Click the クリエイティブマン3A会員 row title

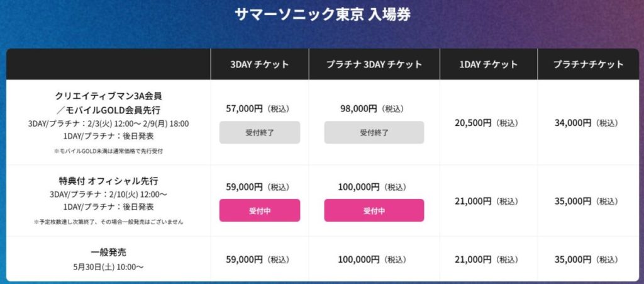109,96
